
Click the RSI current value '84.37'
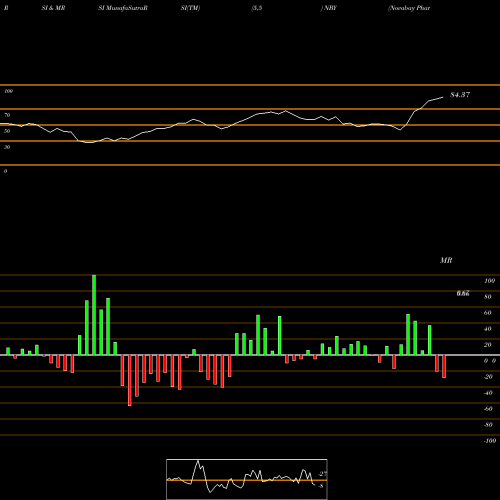460,95
